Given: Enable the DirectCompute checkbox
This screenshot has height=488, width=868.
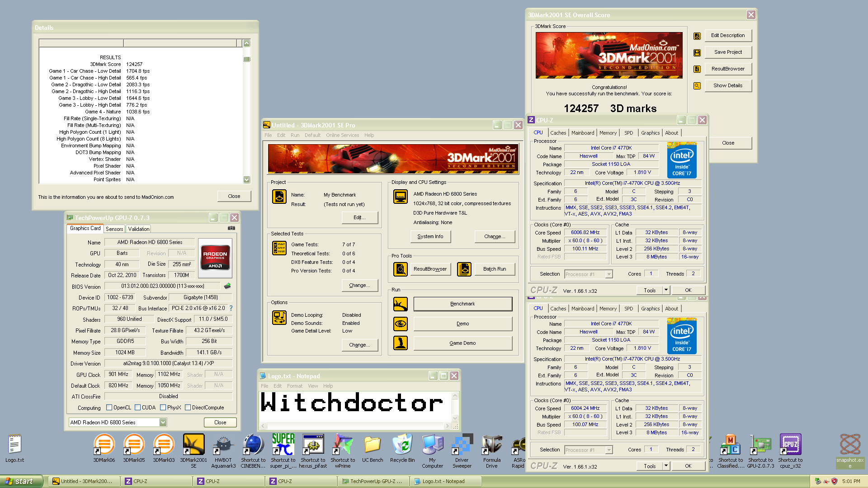Looking at the screenshot, I should (x=188, y=408).
